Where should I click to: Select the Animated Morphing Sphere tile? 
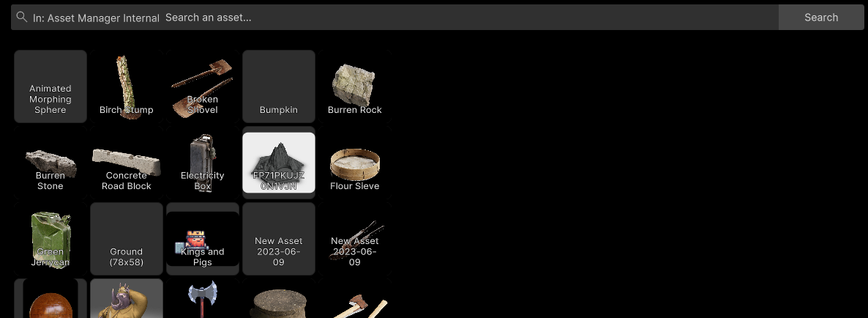(x=50, y=86)
